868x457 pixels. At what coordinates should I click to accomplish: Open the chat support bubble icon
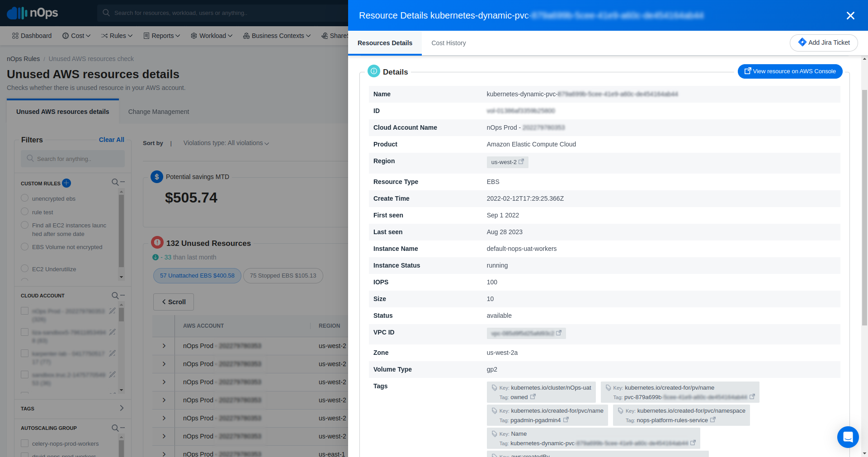(848, 437)
